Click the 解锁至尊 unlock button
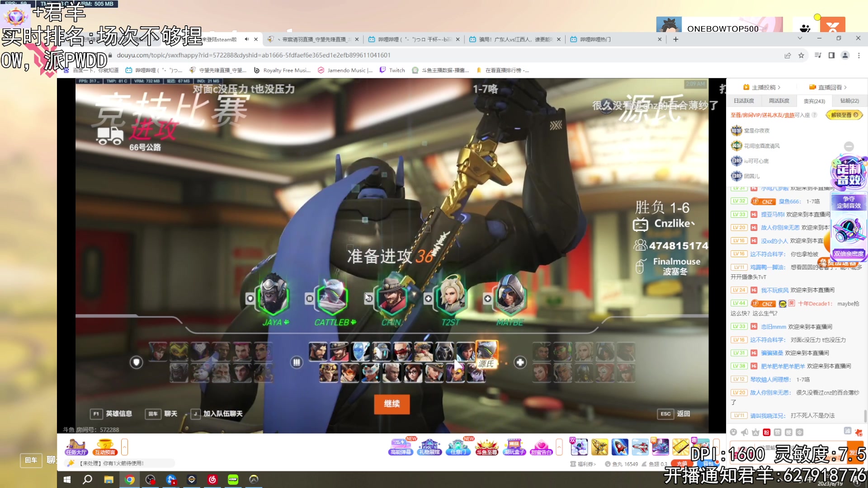 pyautogui.click(x=844, y=115)
